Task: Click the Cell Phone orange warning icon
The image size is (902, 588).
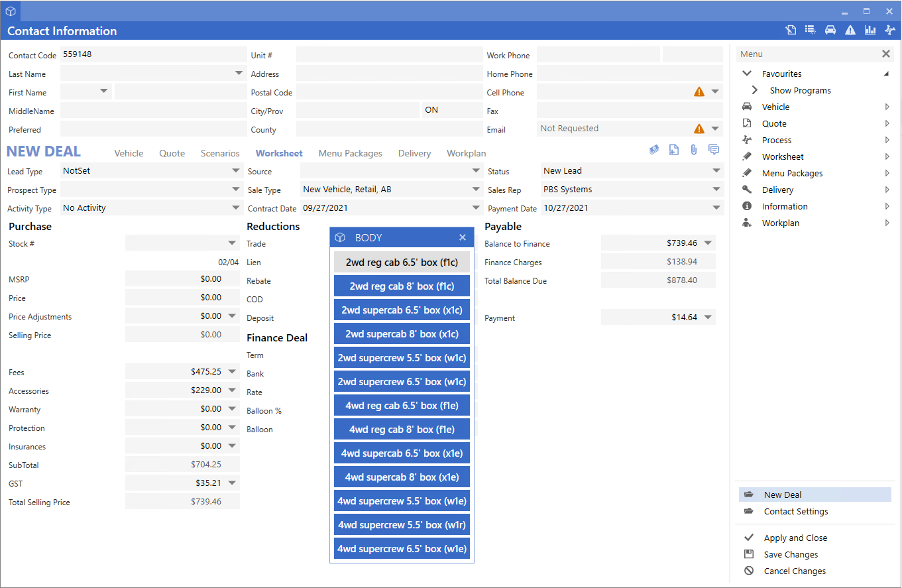Action: (x=699, y=92)
